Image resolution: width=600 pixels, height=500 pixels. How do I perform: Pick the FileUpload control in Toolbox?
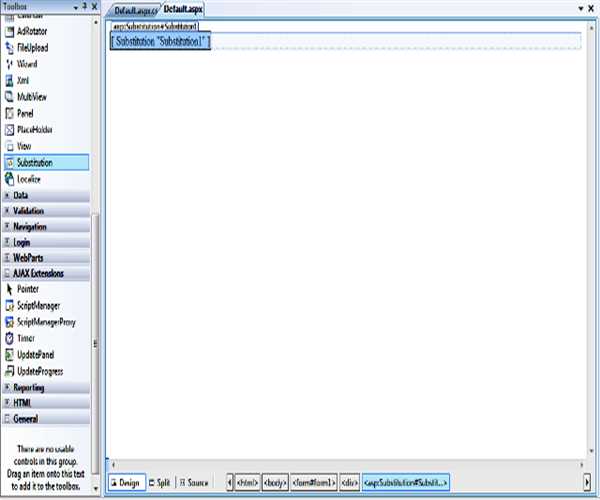[32, 47]
